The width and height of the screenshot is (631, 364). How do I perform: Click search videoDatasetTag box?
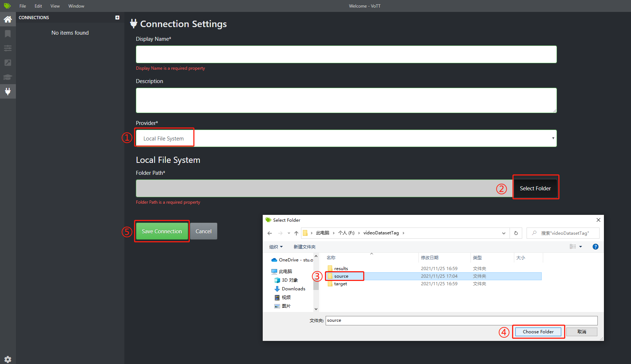coord(563,233)
